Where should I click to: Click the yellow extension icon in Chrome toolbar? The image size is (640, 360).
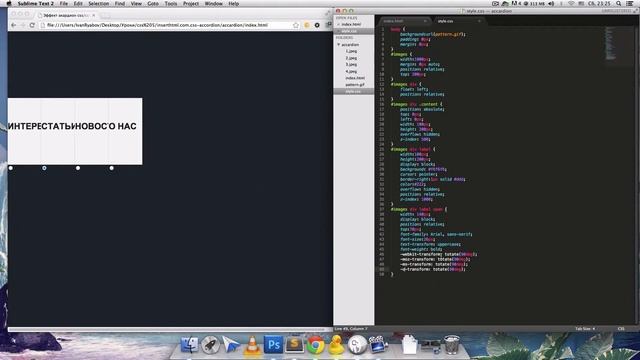[x=307, y=25]
